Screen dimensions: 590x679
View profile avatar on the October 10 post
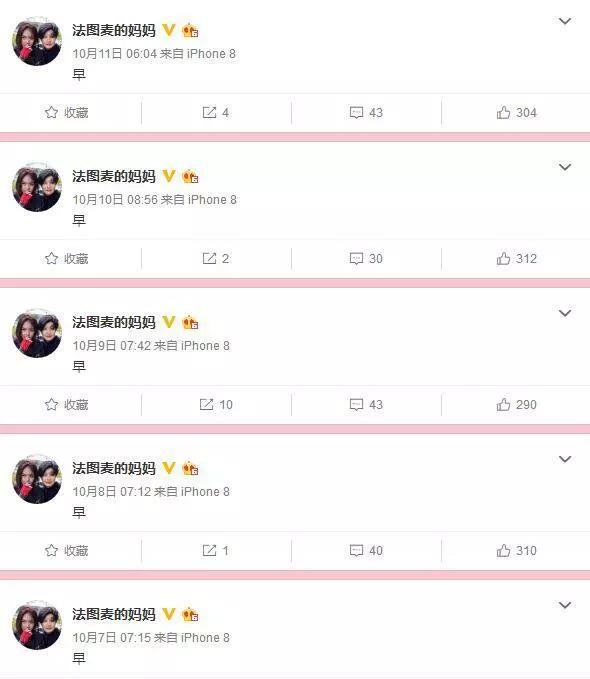click(37, 187)
